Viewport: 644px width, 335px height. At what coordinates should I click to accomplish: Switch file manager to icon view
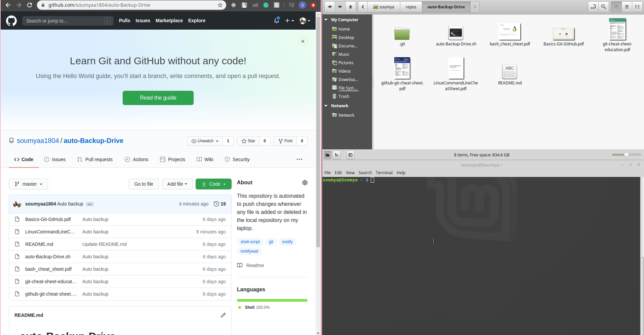[x=616, y=7]
